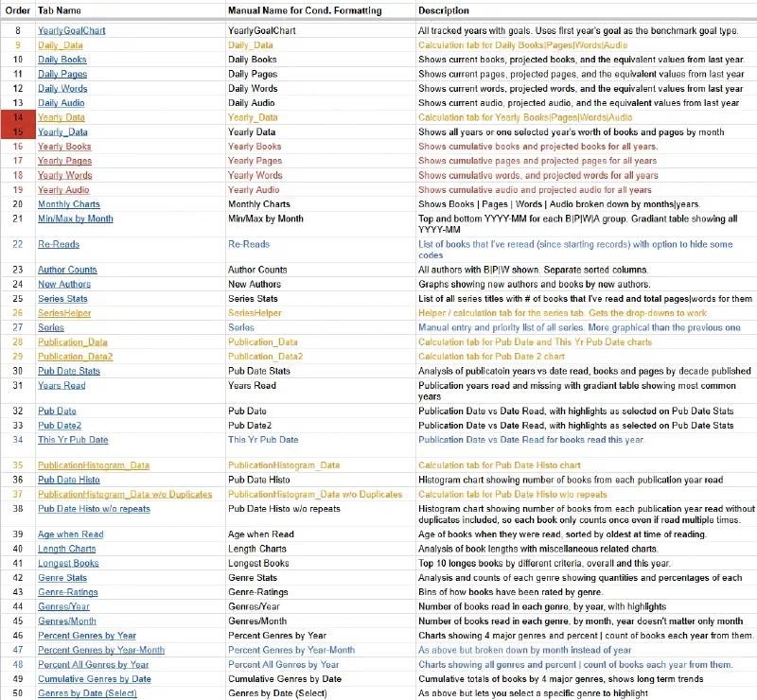The image size is (757, 700).
Task: Follow the This Yr Pub Date link
Action: [73, 440]
